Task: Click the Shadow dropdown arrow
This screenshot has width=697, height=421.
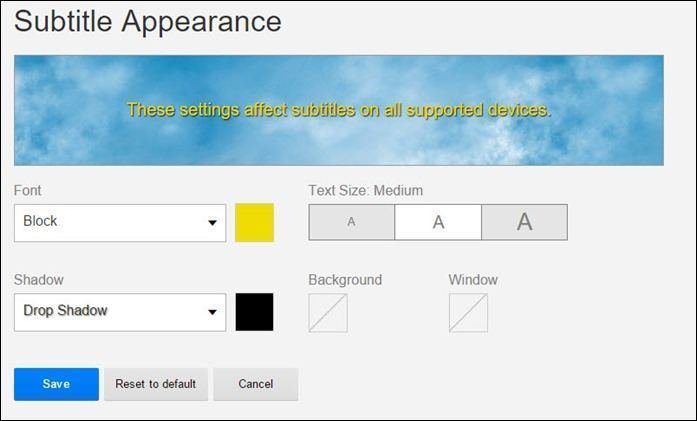Action: (212, 312)
